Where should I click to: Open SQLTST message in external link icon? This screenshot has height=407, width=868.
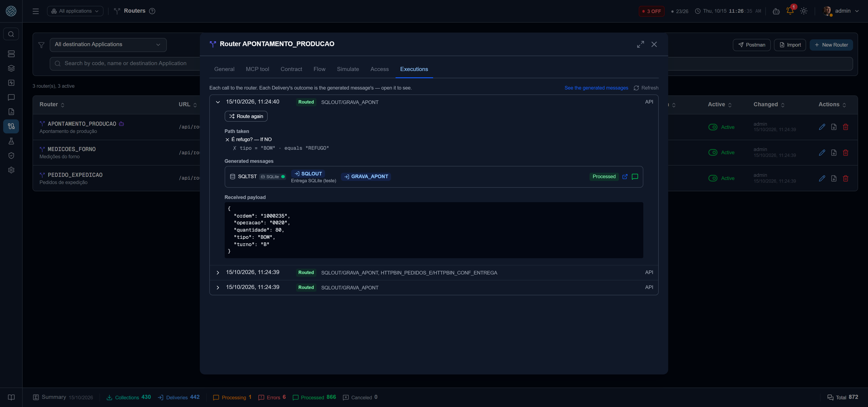click(x=625, y=177)
